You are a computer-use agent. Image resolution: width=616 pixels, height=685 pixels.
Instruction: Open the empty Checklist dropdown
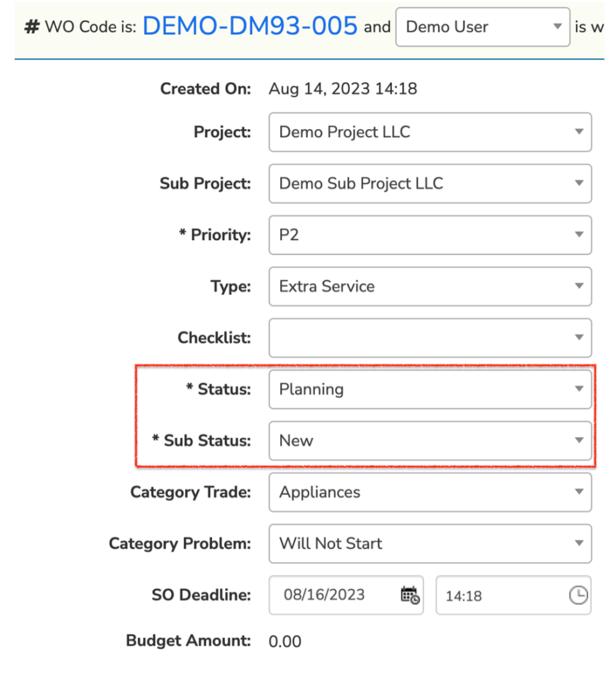tap(429, 338)
